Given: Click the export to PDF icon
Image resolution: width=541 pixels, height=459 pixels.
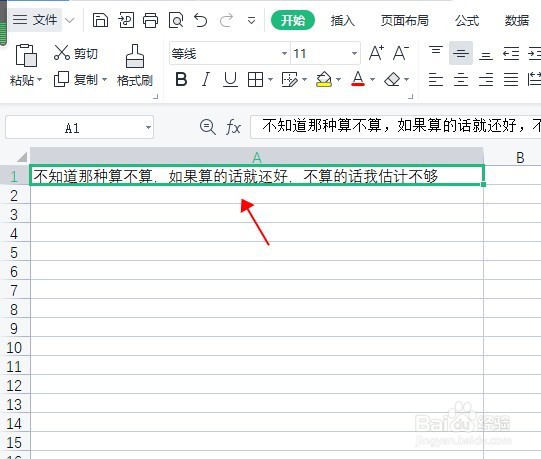Looking at the screenshot, I should pos(126,20).
